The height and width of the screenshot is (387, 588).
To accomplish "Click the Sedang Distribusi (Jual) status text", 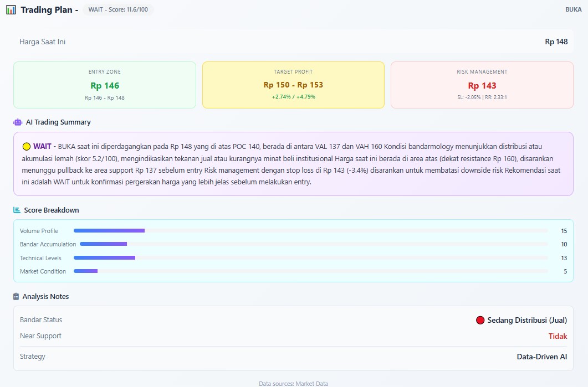I will click(526, 320).
